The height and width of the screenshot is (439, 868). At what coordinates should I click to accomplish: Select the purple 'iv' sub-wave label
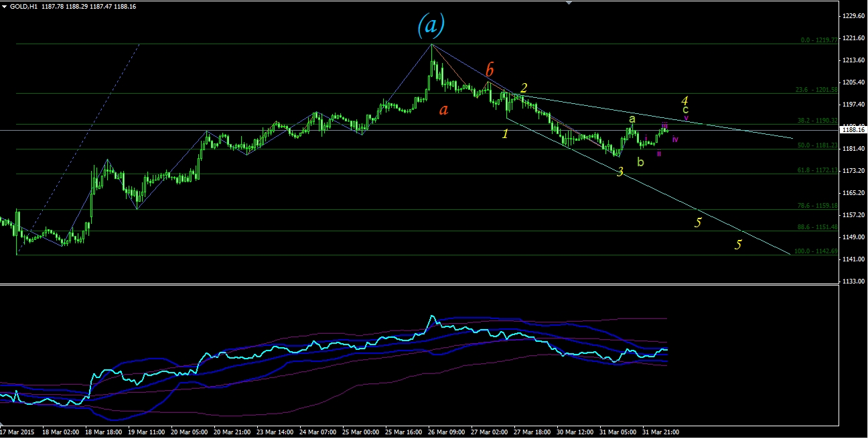coord(675,139)
